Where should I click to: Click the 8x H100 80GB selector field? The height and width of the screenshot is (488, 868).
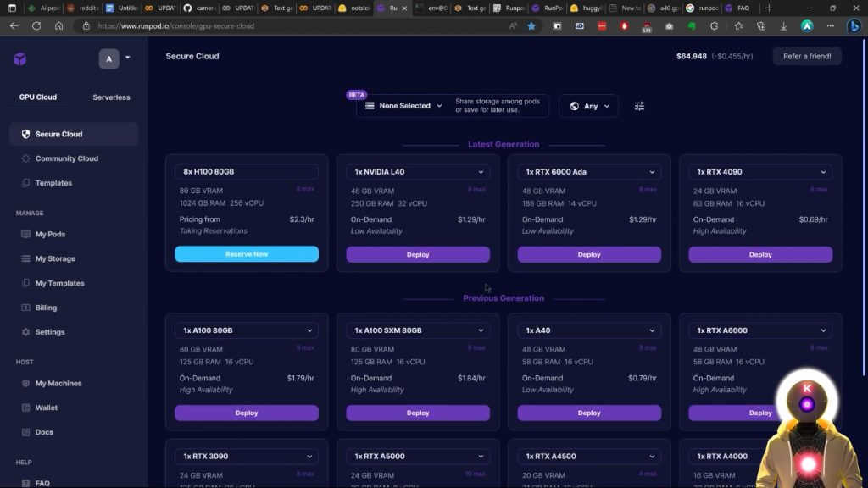247,171
